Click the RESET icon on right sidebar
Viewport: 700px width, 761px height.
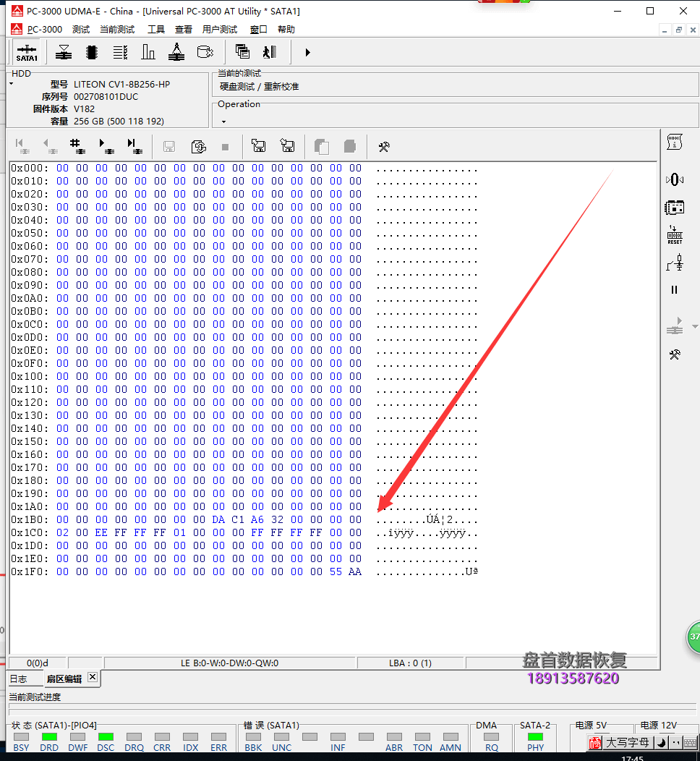tap(674, 234)
